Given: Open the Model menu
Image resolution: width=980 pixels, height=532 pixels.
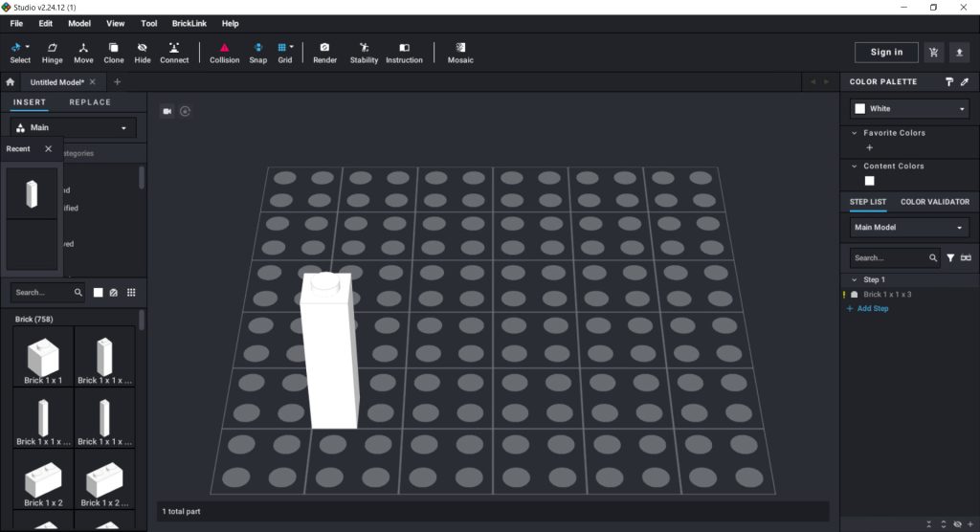Looking at the screenshot, I should tap(79, 23).
